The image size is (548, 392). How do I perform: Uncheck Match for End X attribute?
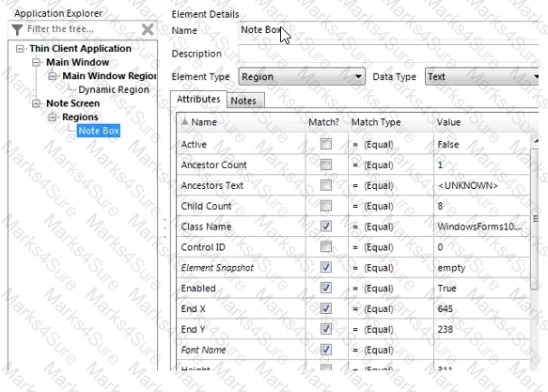326,308
